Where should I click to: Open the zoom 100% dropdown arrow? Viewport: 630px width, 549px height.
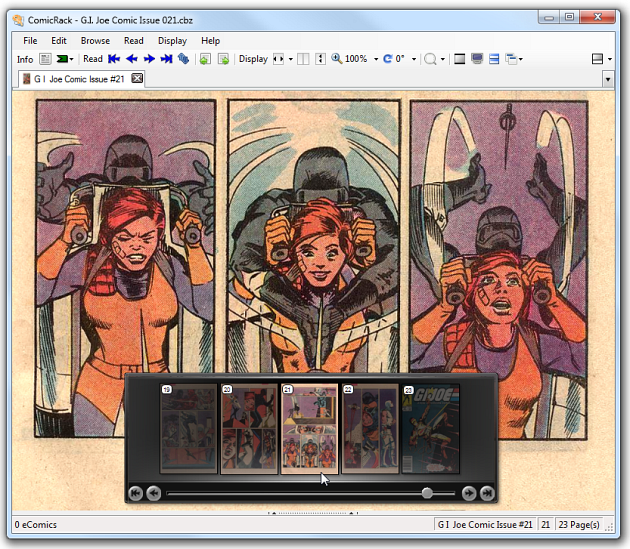point(375,59)
